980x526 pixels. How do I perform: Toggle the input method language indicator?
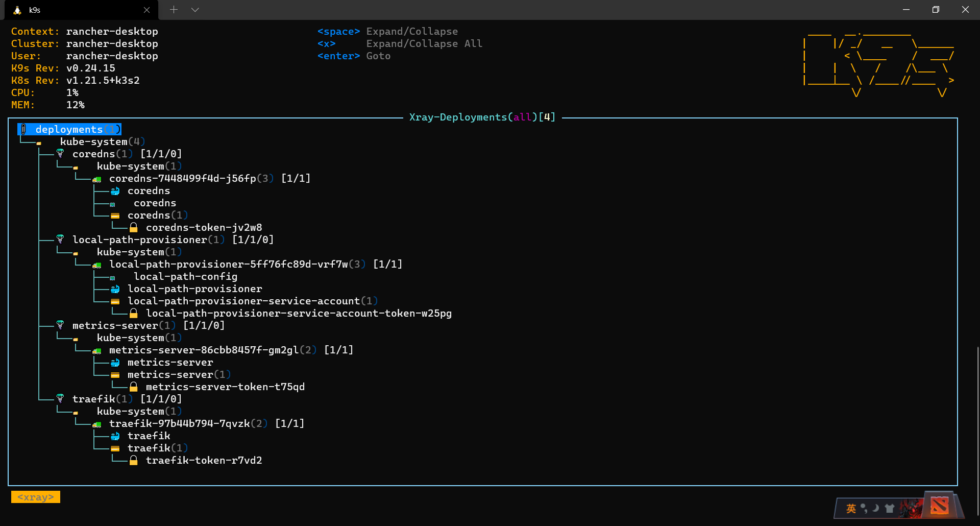(851, 508)
